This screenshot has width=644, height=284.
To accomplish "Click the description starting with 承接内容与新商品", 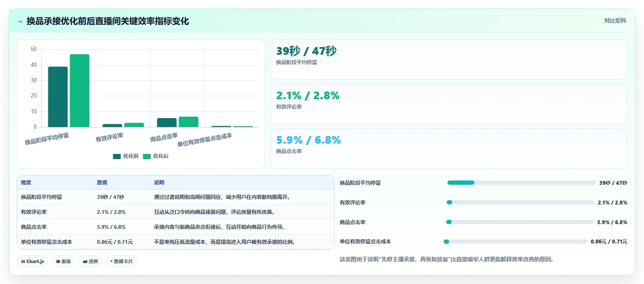I will [220, 227].
